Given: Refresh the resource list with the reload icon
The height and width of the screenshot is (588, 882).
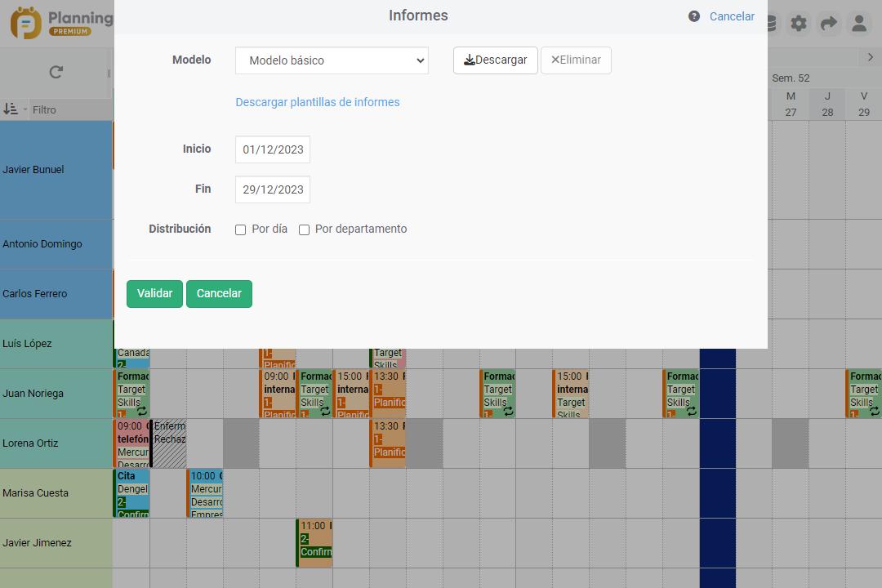Looking at the screenshot, I should [x=56, y=72].
